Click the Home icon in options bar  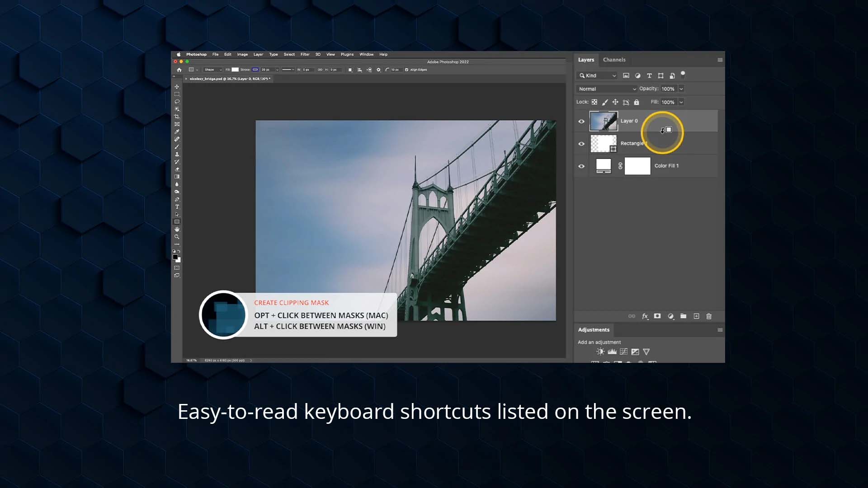(x=179, y=70)
